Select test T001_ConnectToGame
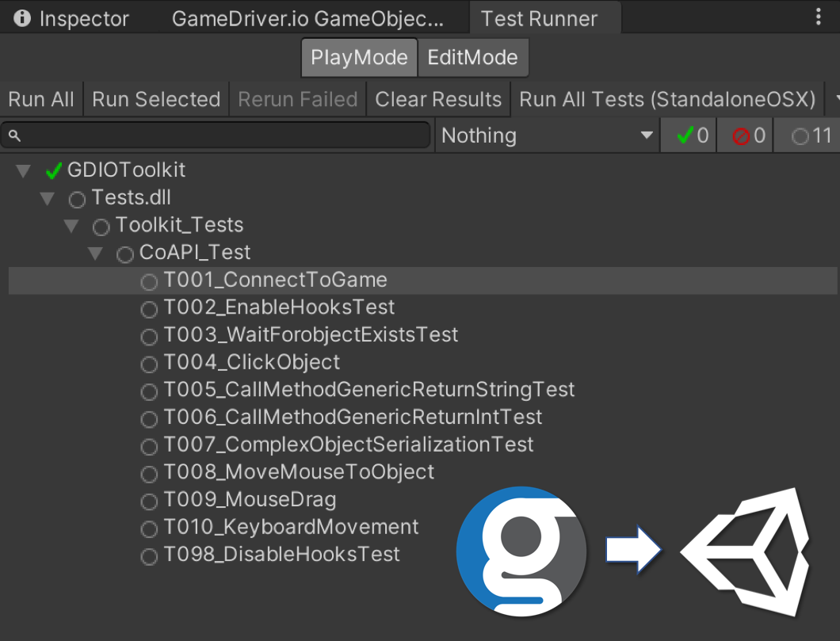The image size is (840, 641). (x=423, y=280)
